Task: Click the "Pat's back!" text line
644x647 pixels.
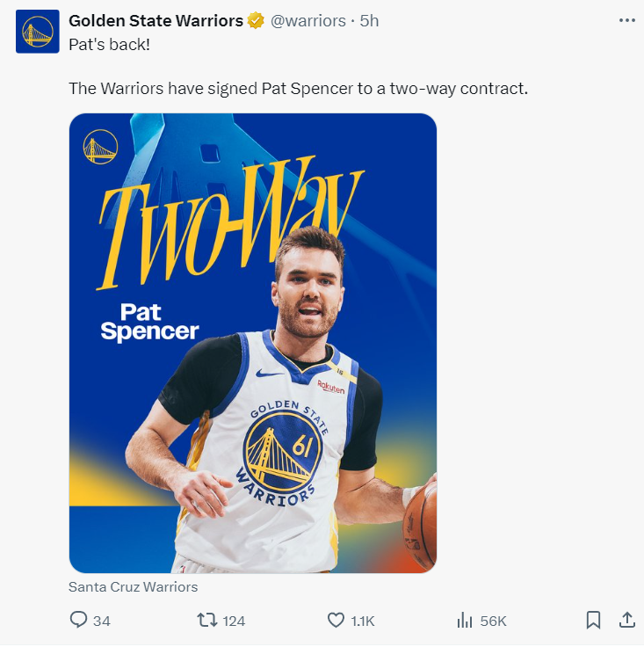Action: 109,44
